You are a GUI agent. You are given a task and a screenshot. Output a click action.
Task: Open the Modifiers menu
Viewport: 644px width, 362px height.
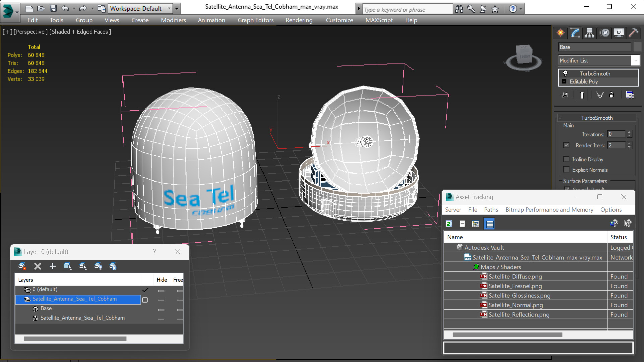[x=173, y=20]
